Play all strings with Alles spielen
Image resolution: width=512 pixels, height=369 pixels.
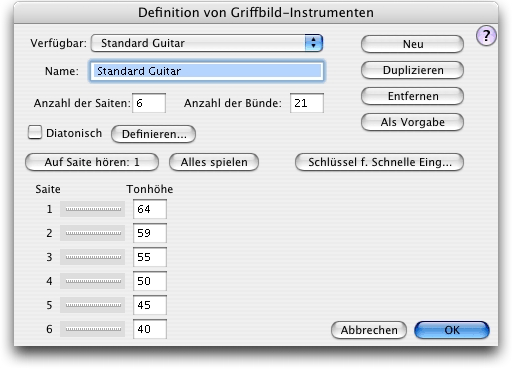point(214,162)
